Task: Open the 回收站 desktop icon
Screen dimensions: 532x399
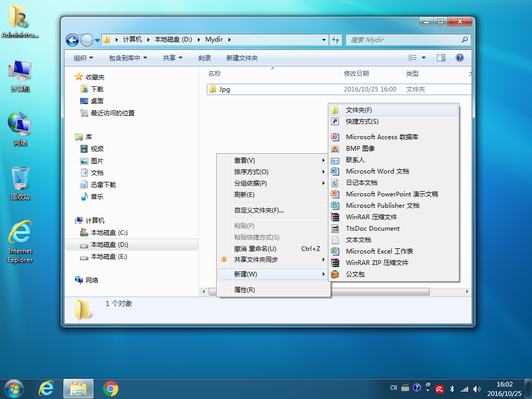Action: click(20, 183)
